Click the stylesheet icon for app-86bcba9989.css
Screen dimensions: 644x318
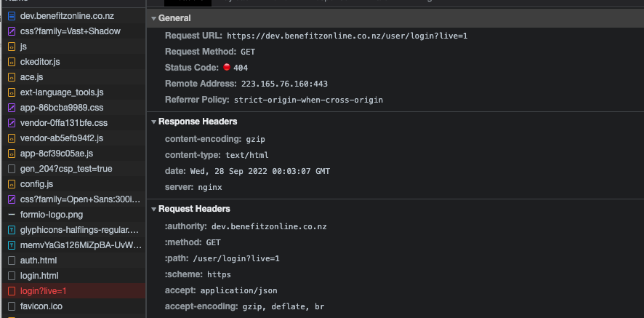pyautogui.click(x=12, y=108)
